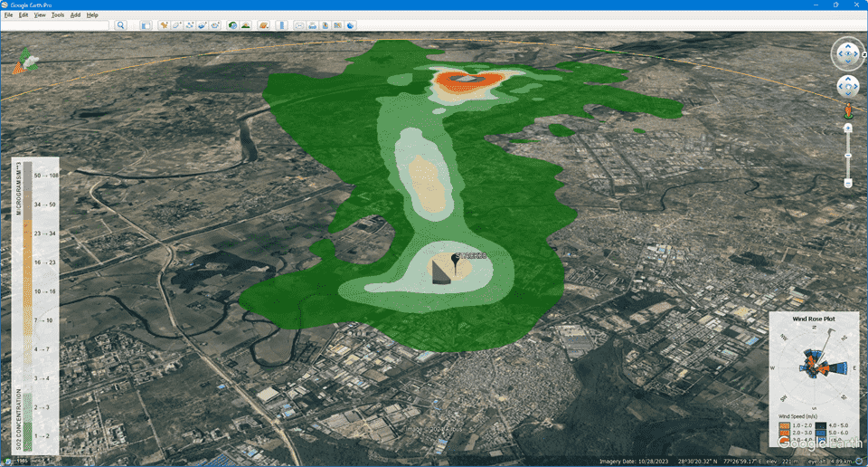Show sunlight across landscape icon

tap(246, 25)
